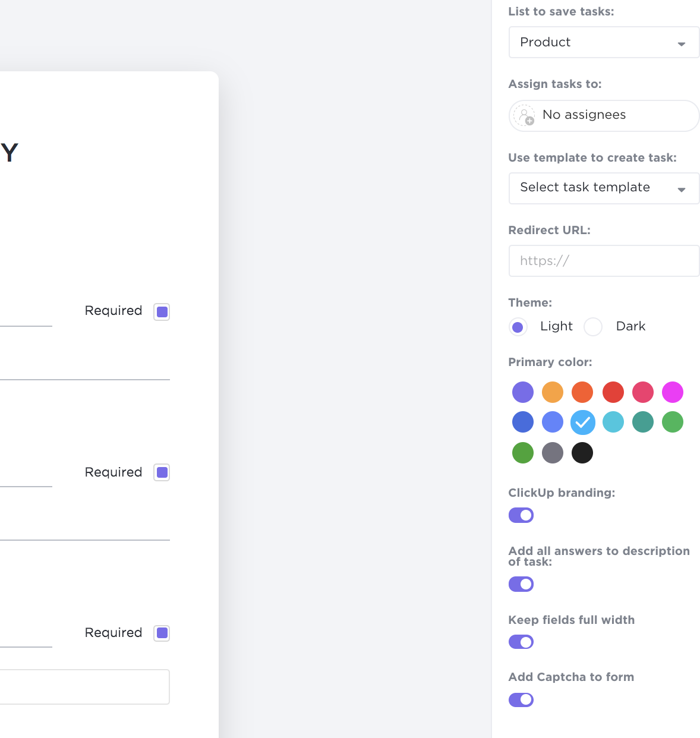The height and width of the screenshot is (738, 700).
Task: Choose the red primary color swatch
Action: click(613, 392)
